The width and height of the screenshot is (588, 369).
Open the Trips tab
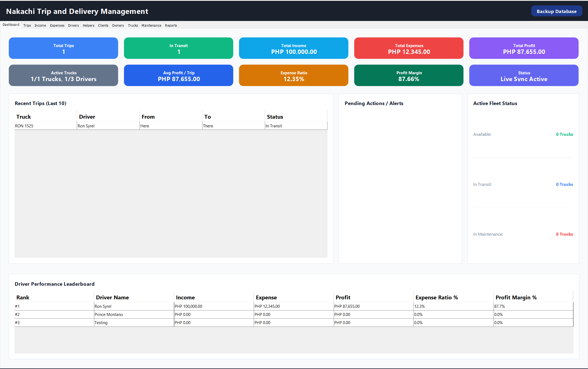coord(27,25)
